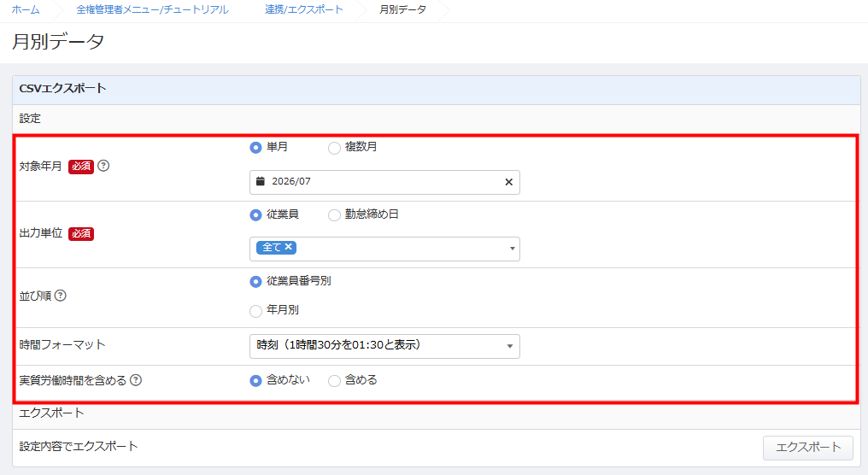Viewport: 868px width, 475px height.
Task: Select the 単月 radio button
Action: (x=255, y=148)
